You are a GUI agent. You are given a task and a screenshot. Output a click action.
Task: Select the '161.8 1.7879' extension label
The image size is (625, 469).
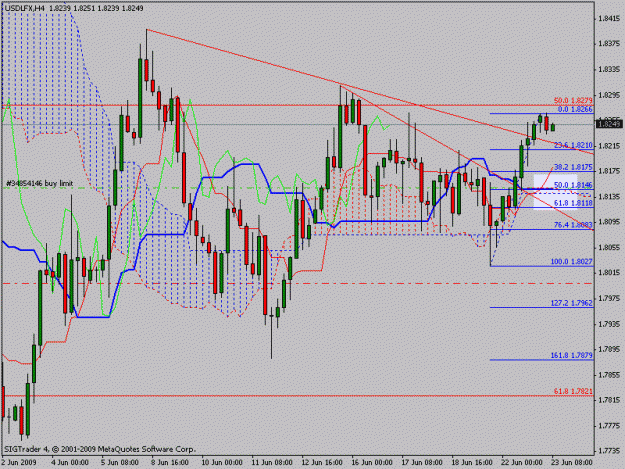(572, 355)
